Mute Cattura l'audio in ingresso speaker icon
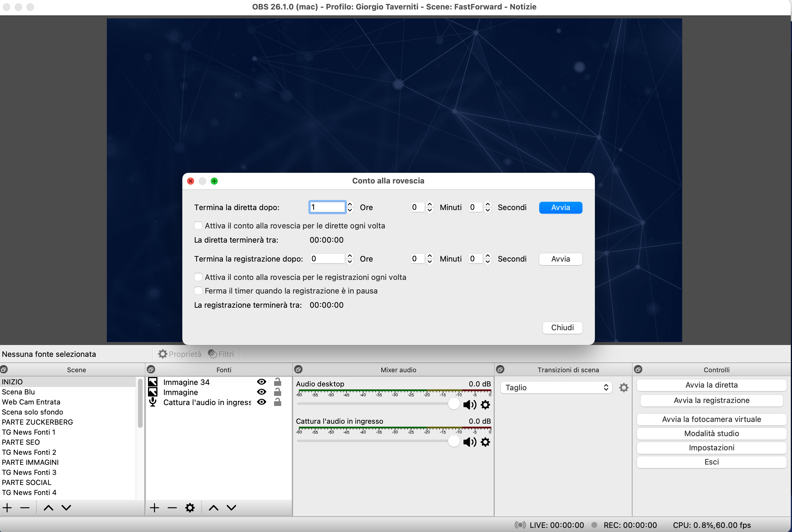The width and height of the screenshot is (792, 532). click(x=470, y=442)
